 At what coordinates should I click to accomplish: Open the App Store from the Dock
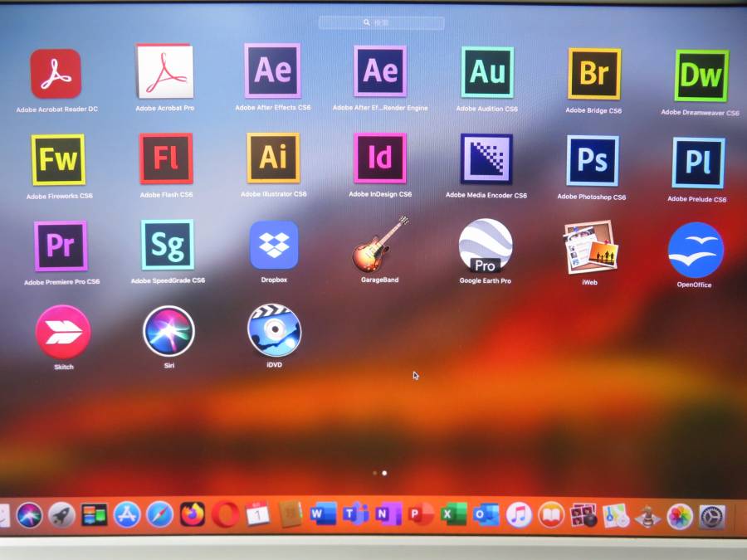click(127, 514)
